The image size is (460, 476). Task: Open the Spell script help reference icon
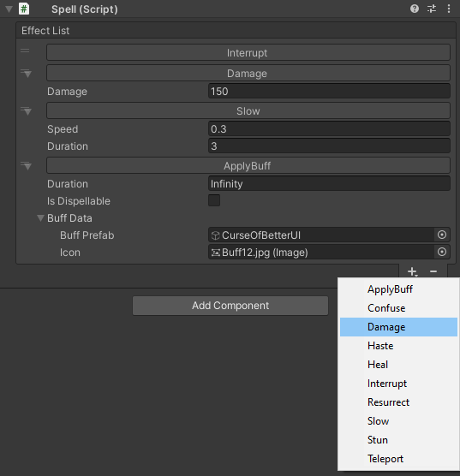(x=415, y=9)
